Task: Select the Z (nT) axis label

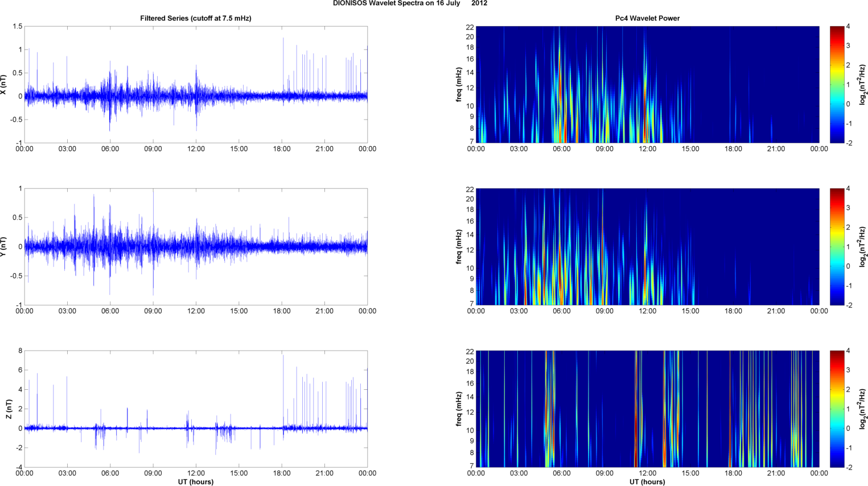Action: click(9, 409)
